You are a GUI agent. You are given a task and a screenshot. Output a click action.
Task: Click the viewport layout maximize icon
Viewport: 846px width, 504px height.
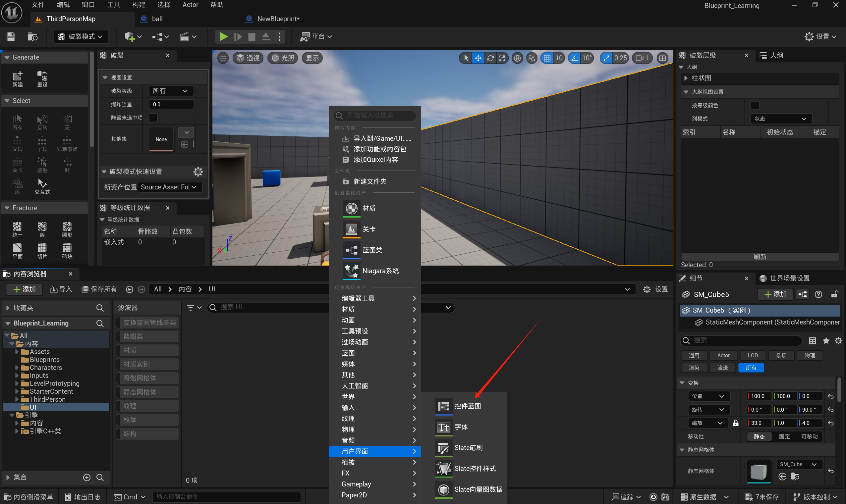[662, 58]
